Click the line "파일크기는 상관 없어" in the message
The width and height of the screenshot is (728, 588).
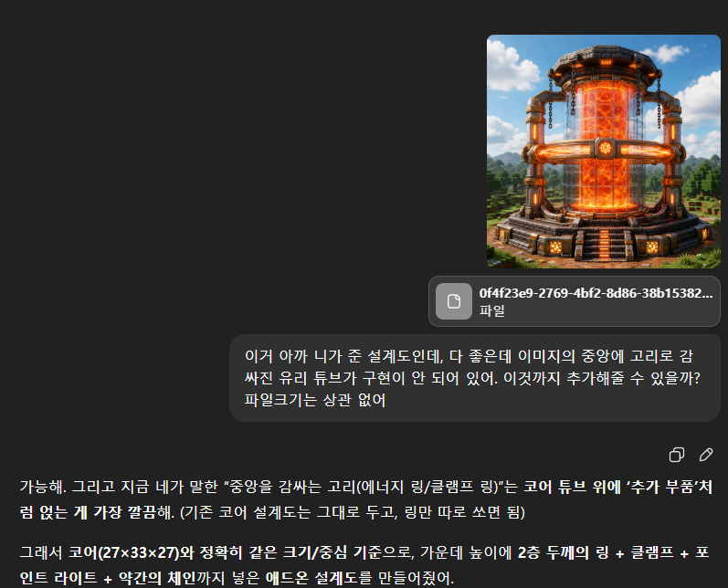(315, 400)
